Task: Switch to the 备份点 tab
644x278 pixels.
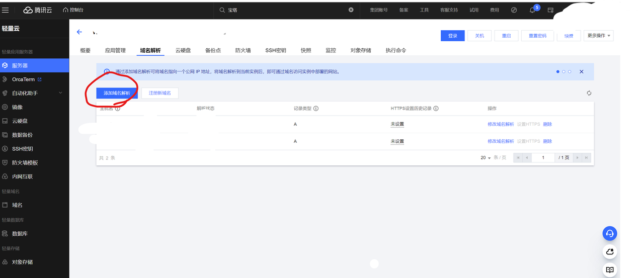Action: click(213, 50)
